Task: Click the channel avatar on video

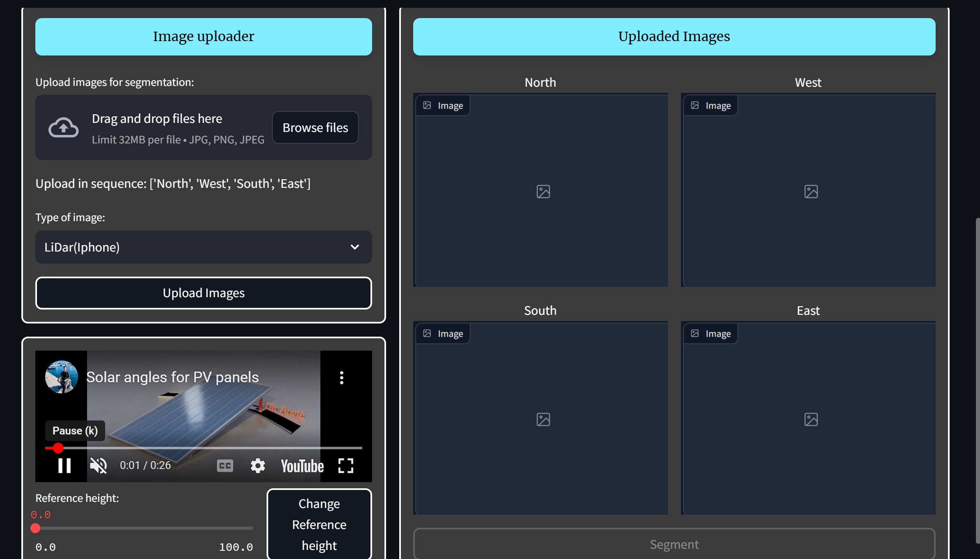Action: click(x=62, y=377)
